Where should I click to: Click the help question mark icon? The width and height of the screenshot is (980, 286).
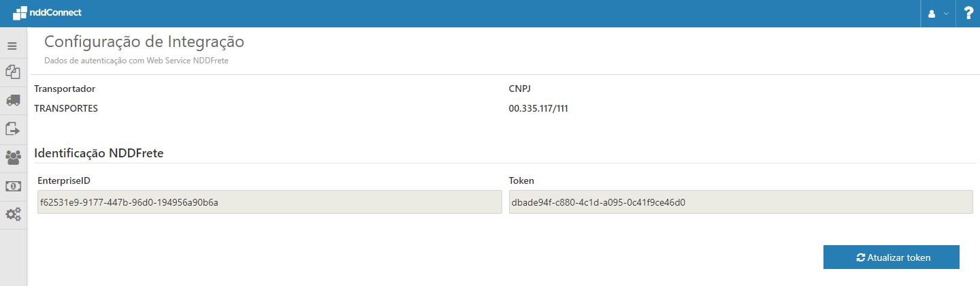click(968, 13)
